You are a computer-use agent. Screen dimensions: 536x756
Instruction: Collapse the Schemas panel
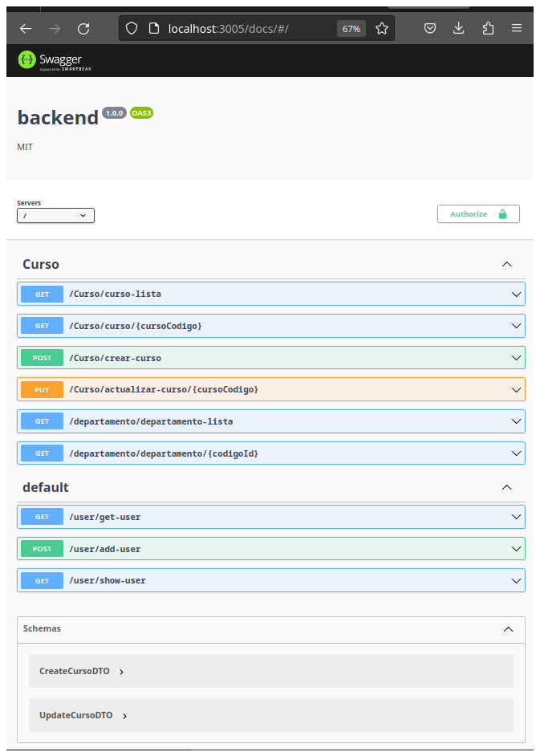coord(508,629)
